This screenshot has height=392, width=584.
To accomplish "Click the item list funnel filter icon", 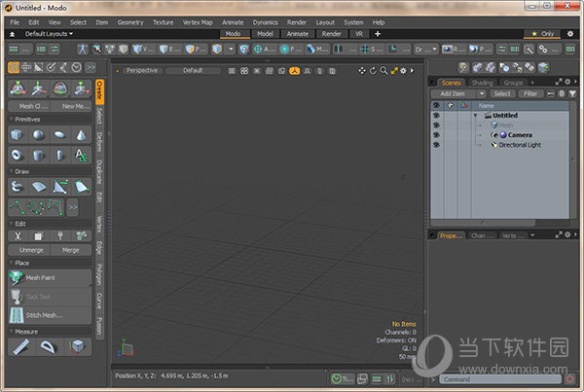I will 572,93.
